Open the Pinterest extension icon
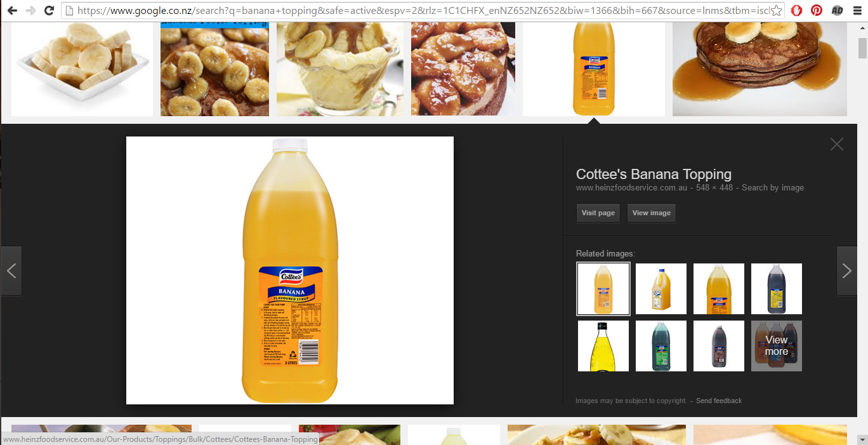 click(817, 10)
